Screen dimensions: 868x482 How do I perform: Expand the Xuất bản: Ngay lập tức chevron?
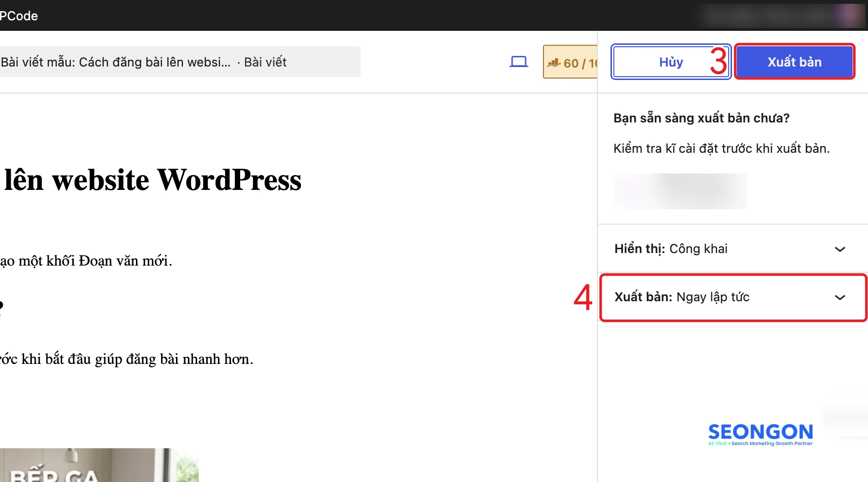pyautogui.click(x=840, y=297)
